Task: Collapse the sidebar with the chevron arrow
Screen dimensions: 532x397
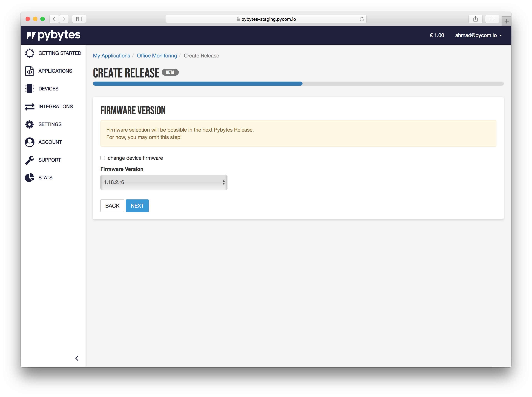Action: click(x=77, y=358)
